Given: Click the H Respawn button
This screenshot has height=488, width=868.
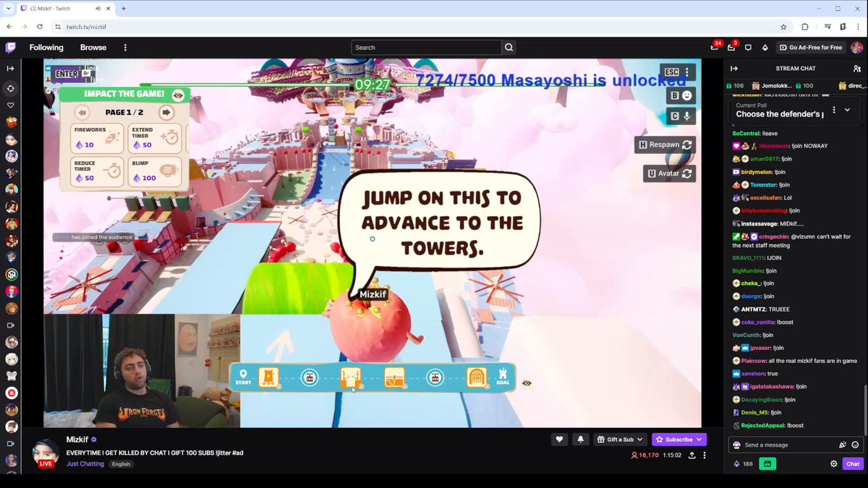Looking at the screenshot, I should (665, 145).
